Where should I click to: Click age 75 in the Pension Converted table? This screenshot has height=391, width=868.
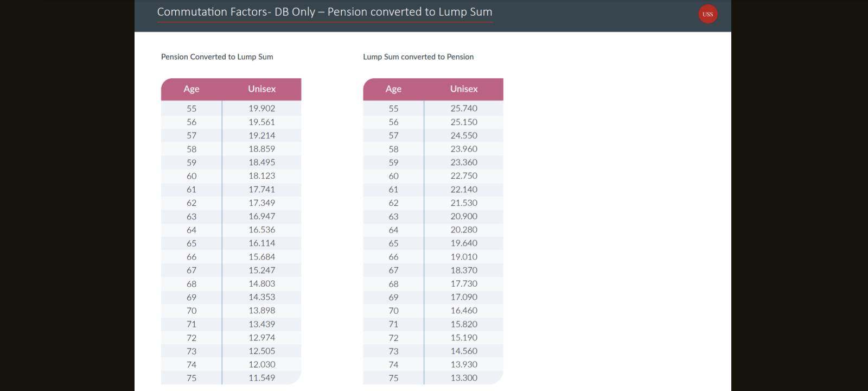pyautogui.click(x=192, y=378)
